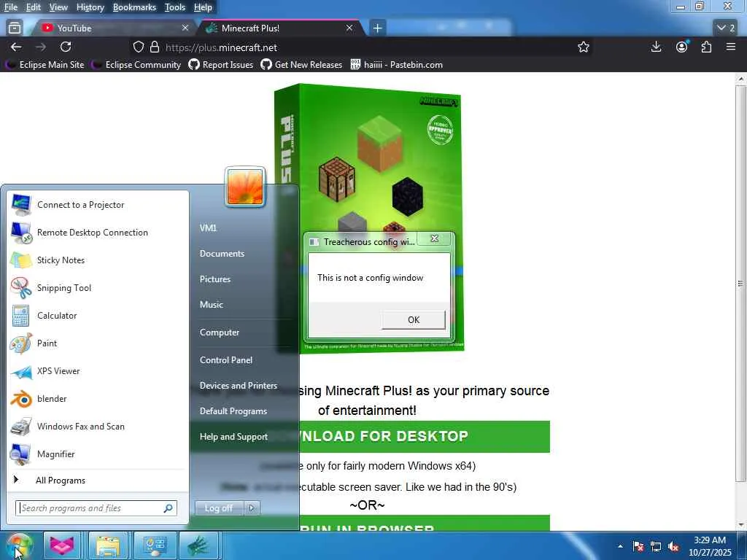The width and height of the screenshot is (747, 560).
Task: Launch Remote Desktop Connection
Action: tap(98, 233)
